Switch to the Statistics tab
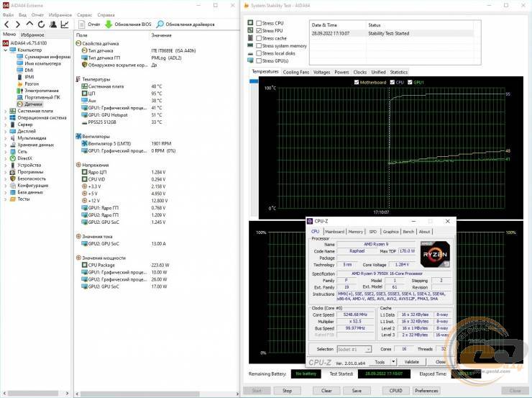The image size is (532, 398). [398, 72]
